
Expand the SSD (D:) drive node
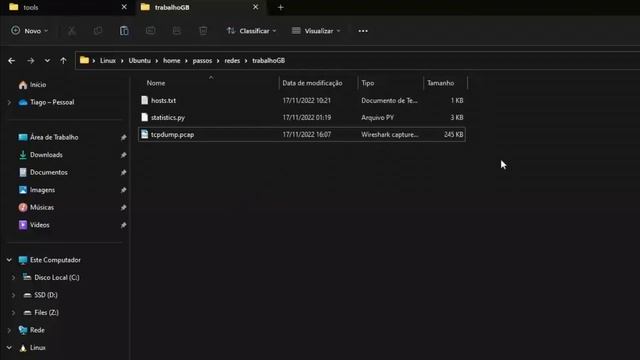(x=13, y=295)
